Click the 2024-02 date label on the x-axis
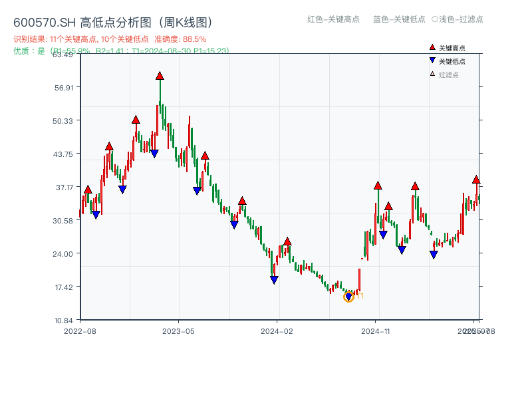 (276, 329)
